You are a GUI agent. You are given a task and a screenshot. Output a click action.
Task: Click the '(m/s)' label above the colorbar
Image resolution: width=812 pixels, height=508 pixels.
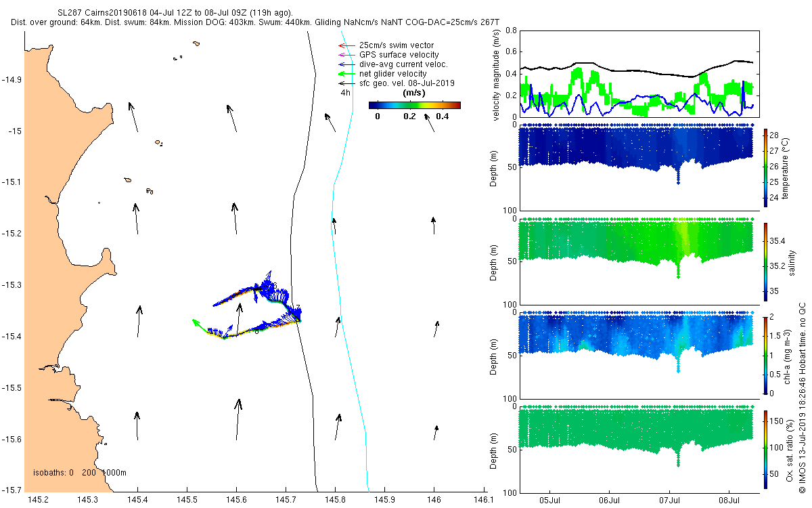(414, 93)
